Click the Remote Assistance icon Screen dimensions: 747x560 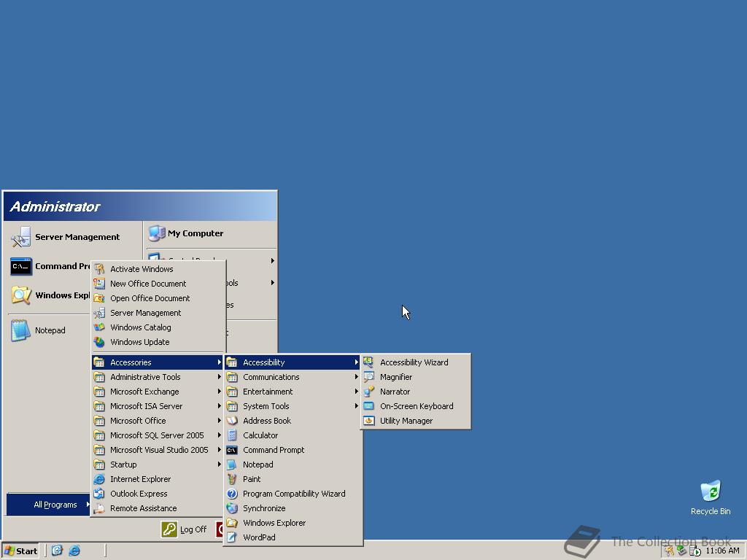tap(99, 508)
